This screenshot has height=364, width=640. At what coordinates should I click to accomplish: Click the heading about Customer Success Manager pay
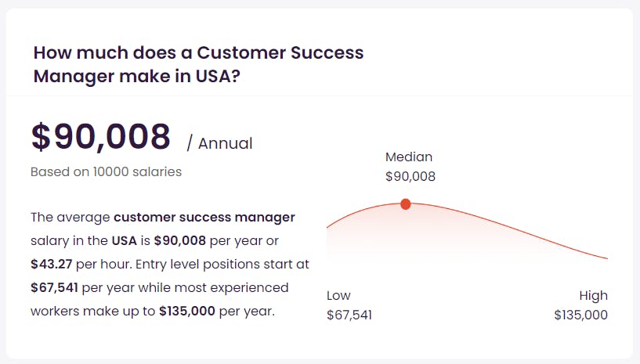click(198, 64)
